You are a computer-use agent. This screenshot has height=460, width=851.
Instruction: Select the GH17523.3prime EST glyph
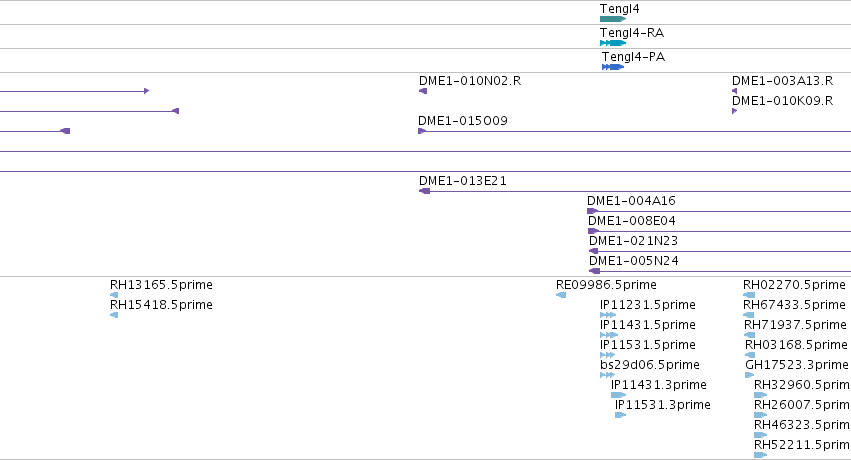pyautogui.click(x=750, y=375)
